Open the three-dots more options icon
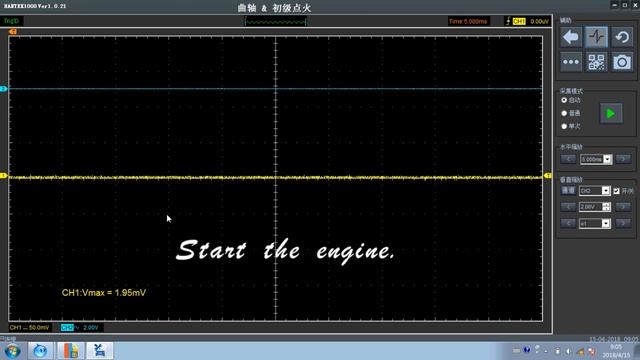The height and width of the screenshot is (360, 640). click(x=571, y=62)
